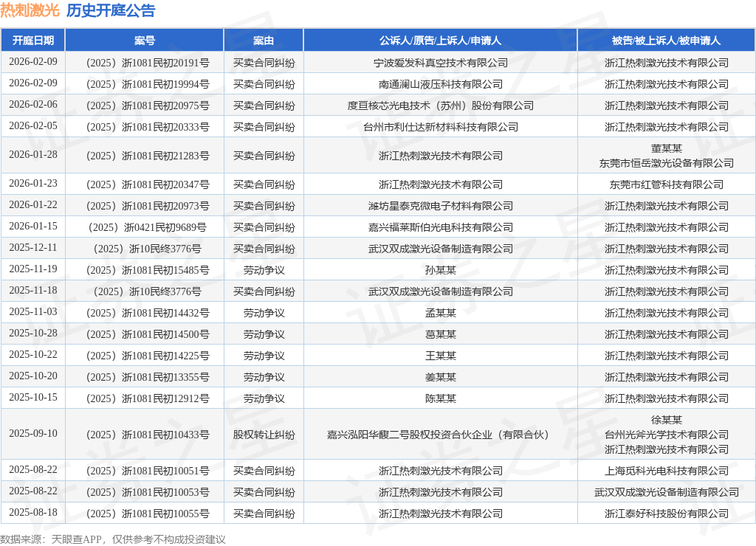756x546 pixels.
Task: Click the 热刺激光 title text
Action: [x=30, y=10]
